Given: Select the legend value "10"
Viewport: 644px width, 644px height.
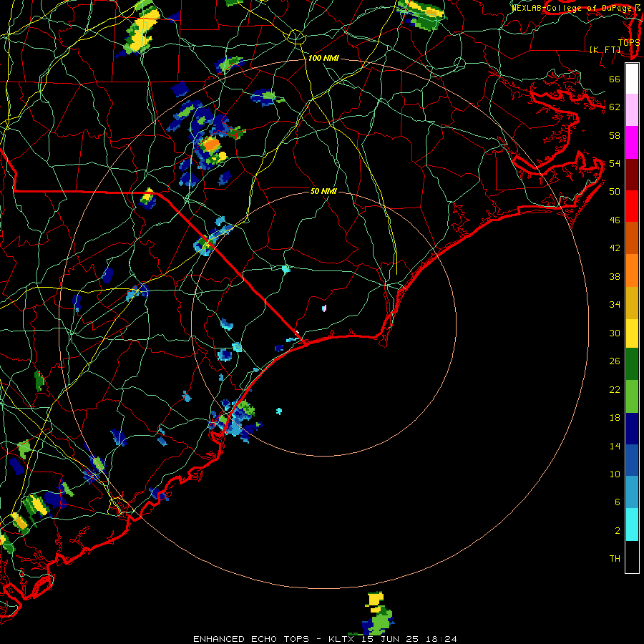Looking at the screenshot, I should pyautogui.click(x=615, y=474).
